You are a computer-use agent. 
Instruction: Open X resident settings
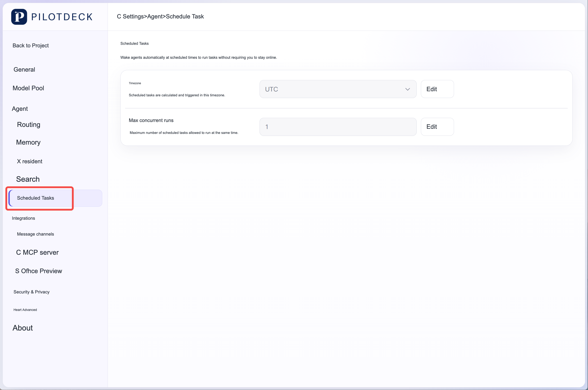[30, 161]
